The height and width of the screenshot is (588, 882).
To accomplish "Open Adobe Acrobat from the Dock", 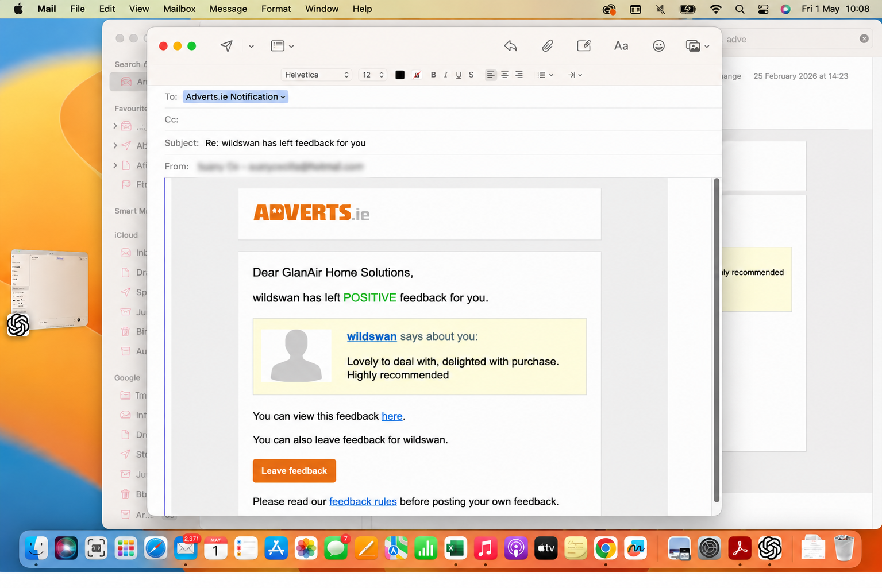I will pyautogui.click(x=740, y=549).
